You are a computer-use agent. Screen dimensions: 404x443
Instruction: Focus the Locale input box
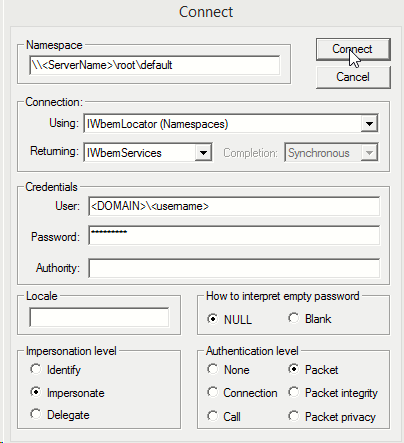[99, 317]
